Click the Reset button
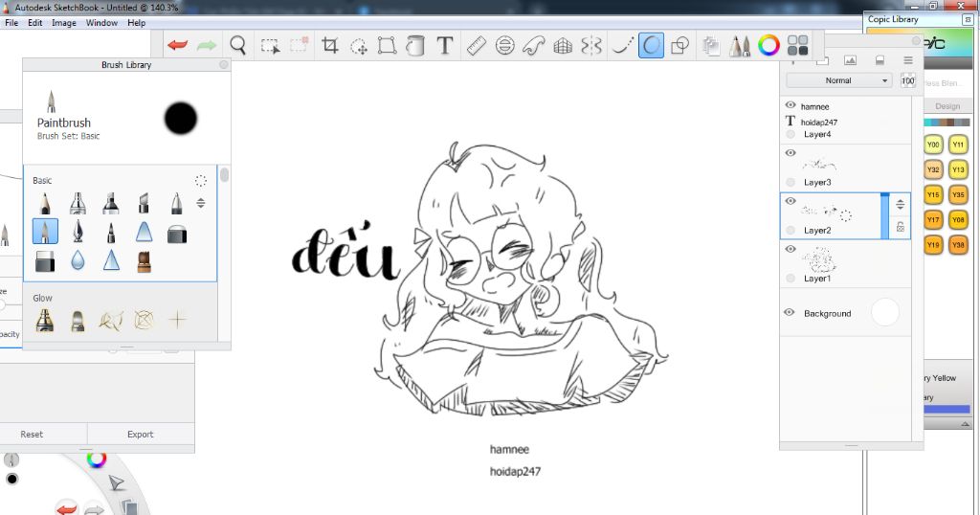 tap(32, 434)
